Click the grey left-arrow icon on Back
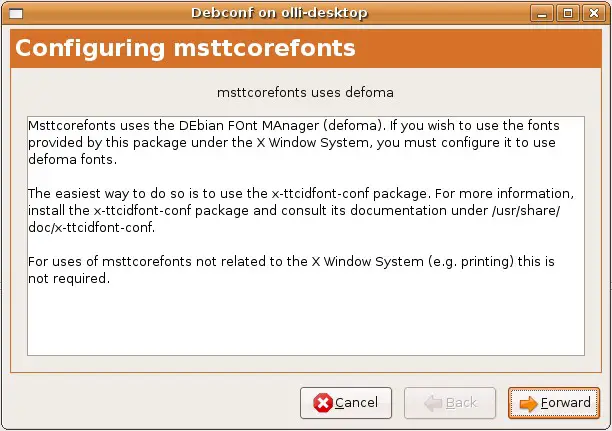 click(433, 403)
